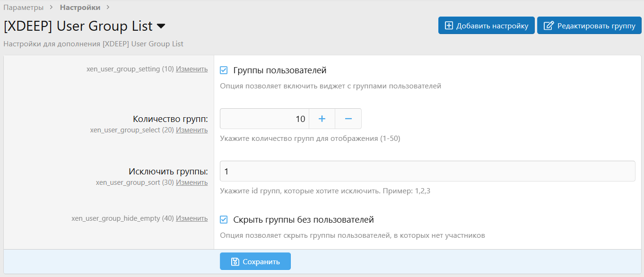Click the save disk icon on 'Сохранить'
This screenshot has height=277, width=644.
[x=235, y=261]
